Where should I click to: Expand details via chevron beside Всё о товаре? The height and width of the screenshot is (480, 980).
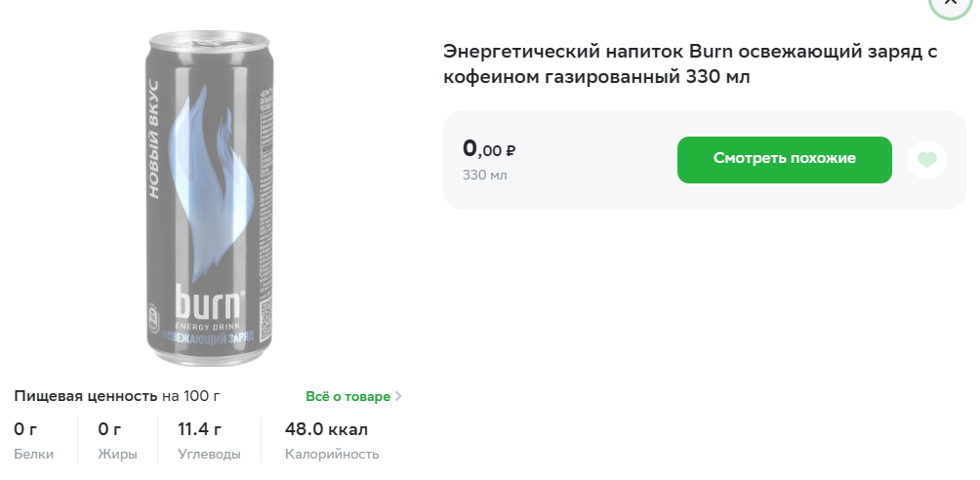(399, 396)
